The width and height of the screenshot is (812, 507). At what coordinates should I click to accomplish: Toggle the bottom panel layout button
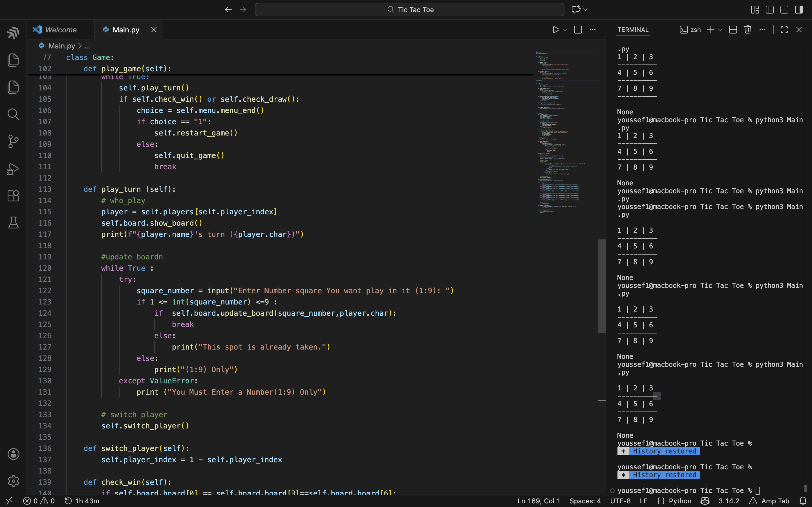click(x=784, y=10)
